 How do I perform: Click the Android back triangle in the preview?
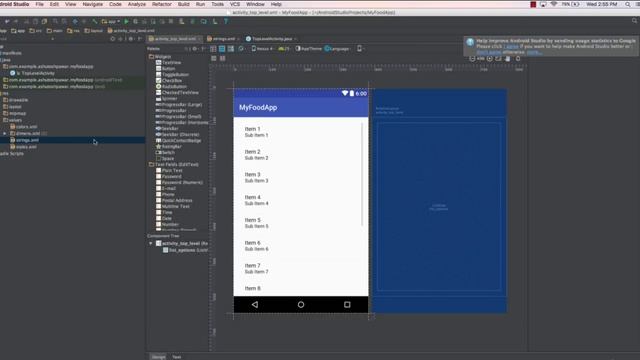pyautogui.click(x=255, y=304)
